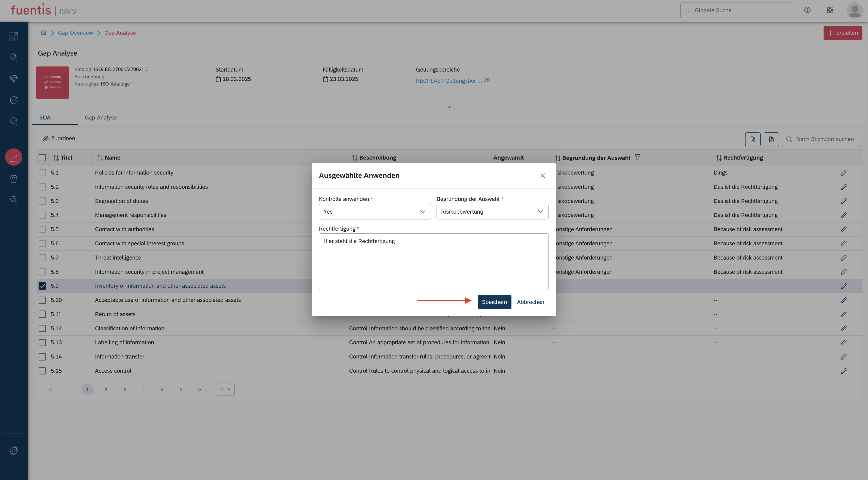Open settings gear in sidebar
This screenshot has height=480, width=868.
pyautogui.click(x=13, y=450)
